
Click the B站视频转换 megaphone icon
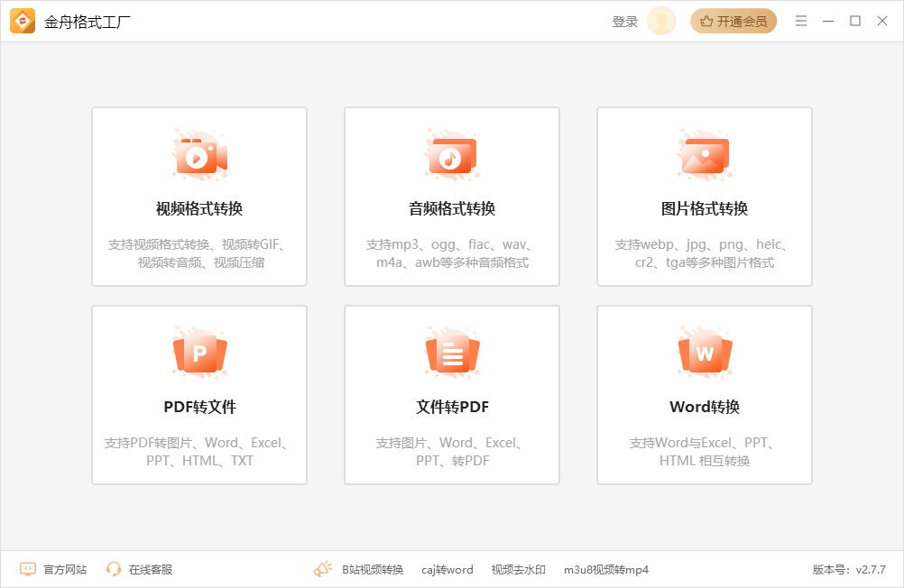322,568
